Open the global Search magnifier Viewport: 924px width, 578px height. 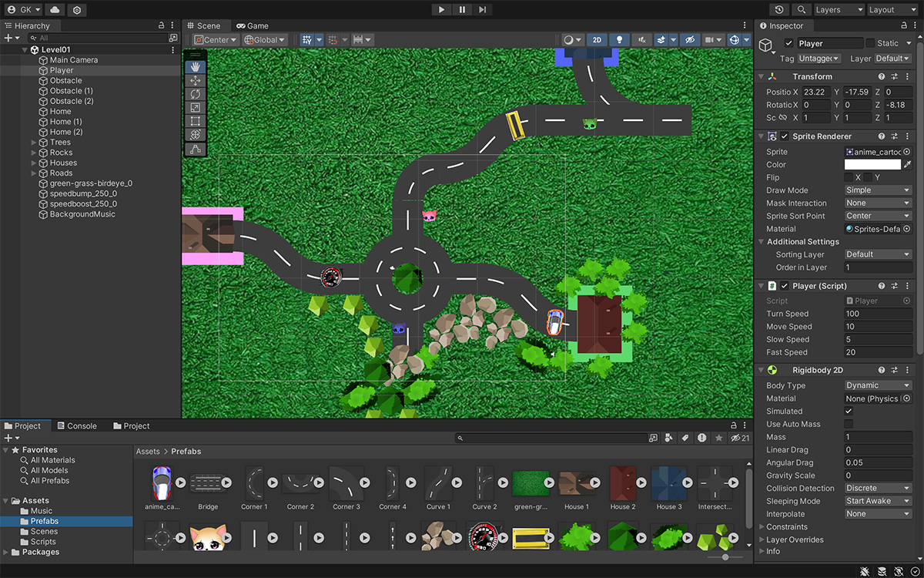tap(802, 9)
